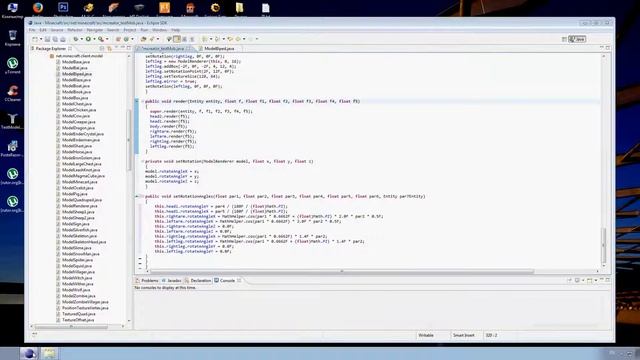Click the editor vertical scrollbar thumb
Screen dimensions: 640x360
point(604,245)
